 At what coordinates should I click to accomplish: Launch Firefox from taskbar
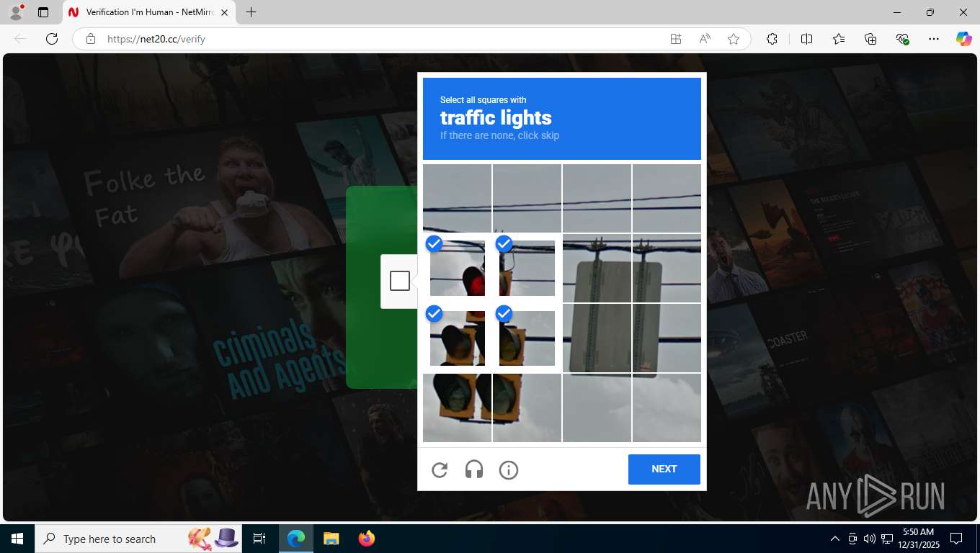coord(367,539)
